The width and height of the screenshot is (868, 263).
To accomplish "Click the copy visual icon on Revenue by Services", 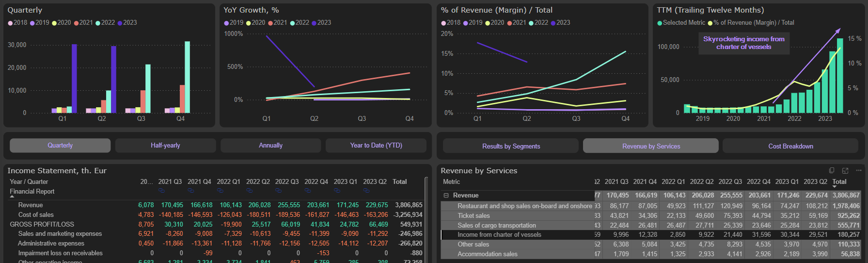I will click(832, 170).
